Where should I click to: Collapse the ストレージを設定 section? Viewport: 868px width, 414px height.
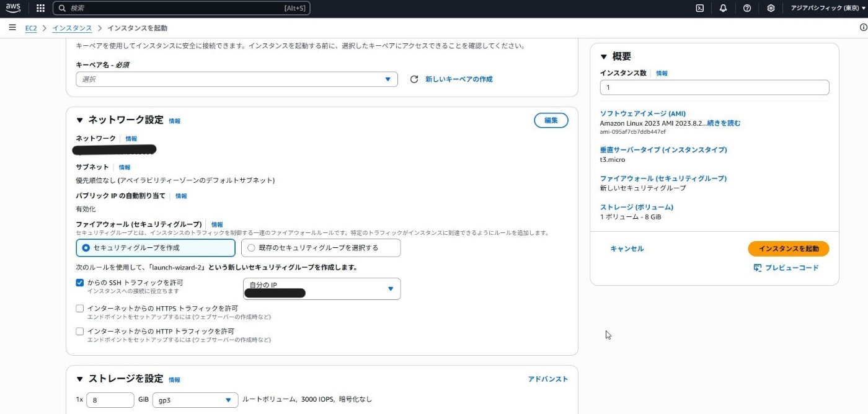click(x=79, y=379)
